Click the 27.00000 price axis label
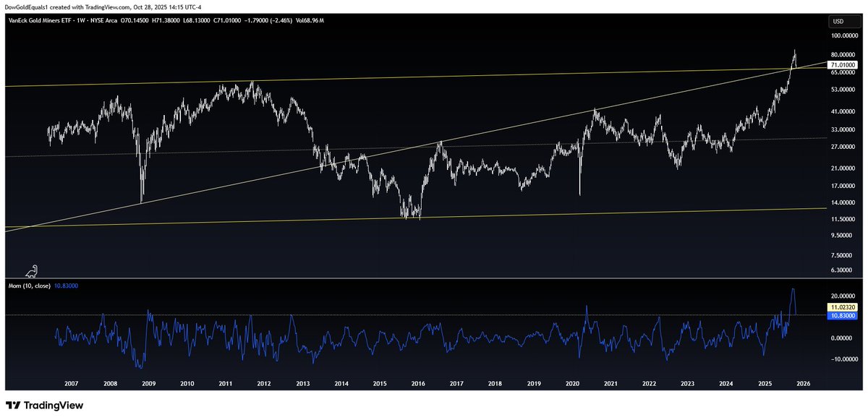The width and height of the screenshot is (868, 420). (x=844, y=147)
